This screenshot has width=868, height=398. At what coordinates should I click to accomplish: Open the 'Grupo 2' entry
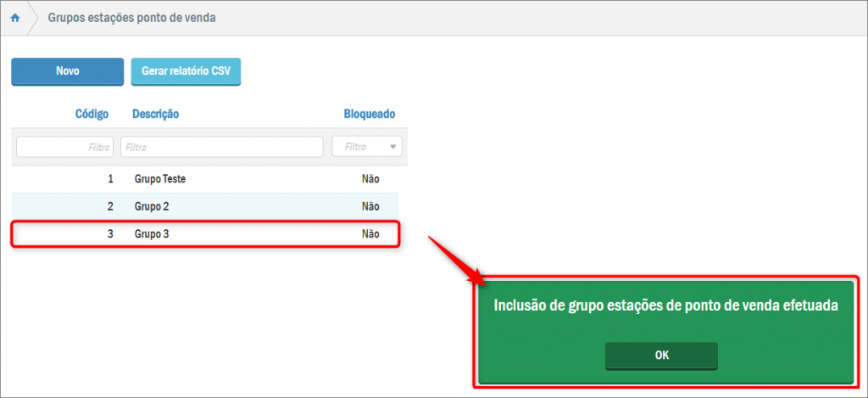(x=152, y=206)
